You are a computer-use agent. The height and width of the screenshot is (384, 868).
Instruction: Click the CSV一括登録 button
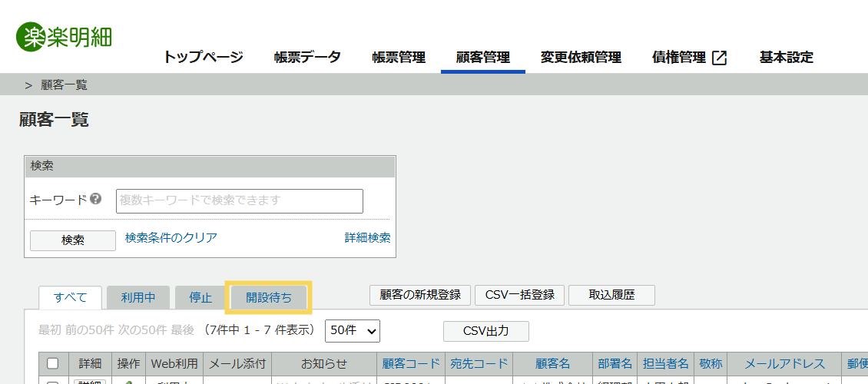(520, 295)
